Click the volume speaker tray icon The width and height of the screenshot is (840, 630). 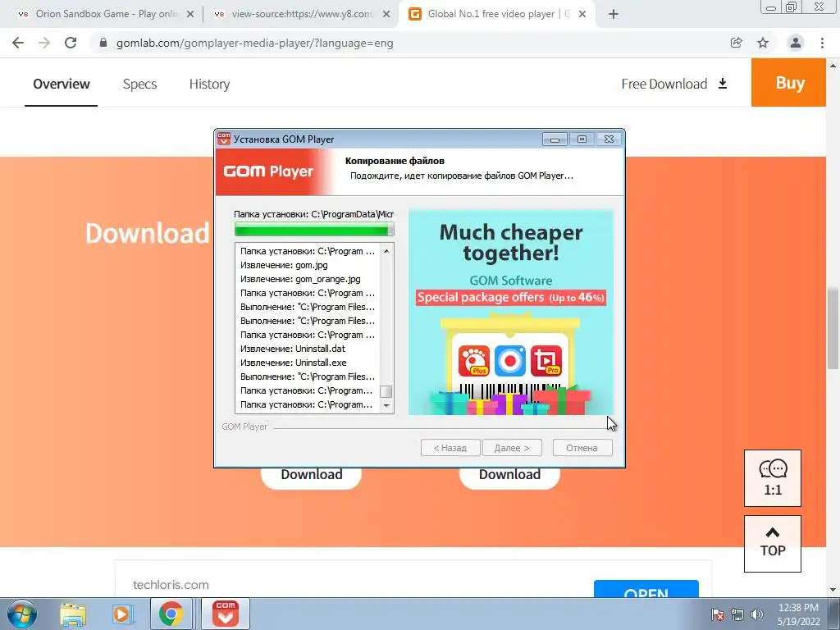coord(757,614)
